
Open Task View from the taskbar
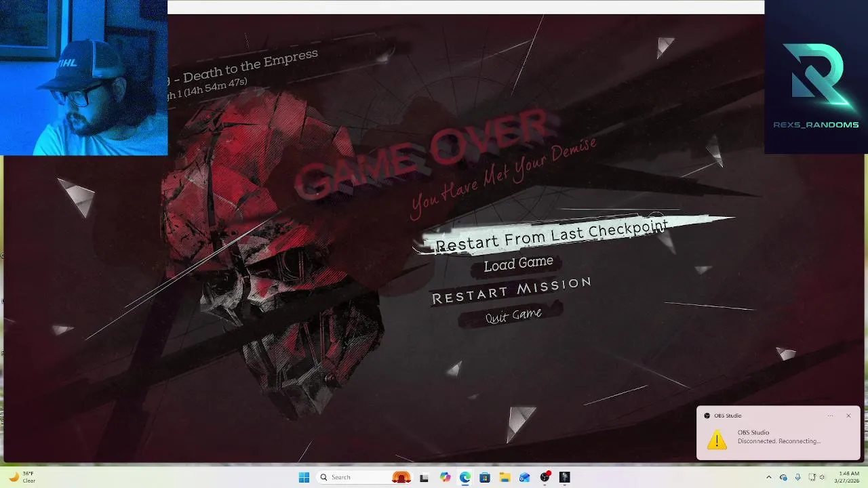(424, 477)
